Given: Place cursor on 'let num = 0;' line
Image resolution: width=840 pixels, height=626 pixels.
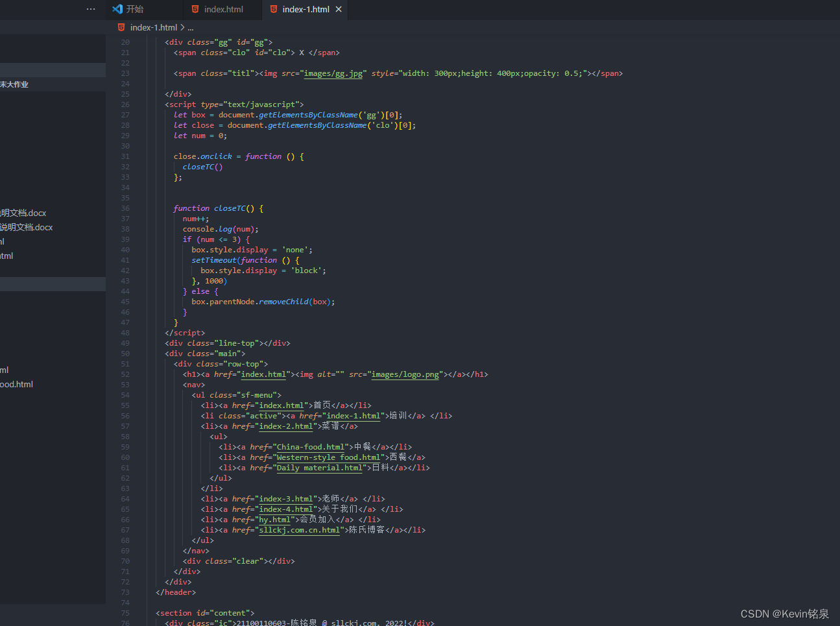Looking at the screenshot, I should (x=200, y=136).
